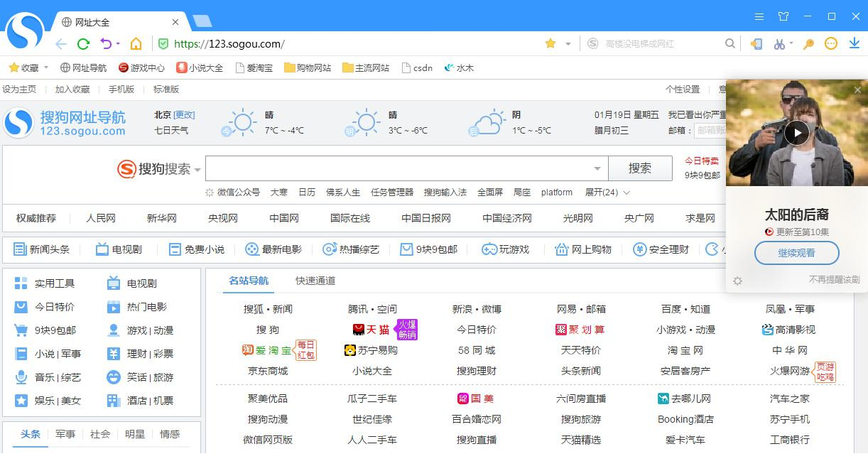The width and height of the screenshot is (868, 471).
Task: Select the 头条 news tab
Action: [x=31, y=434]
